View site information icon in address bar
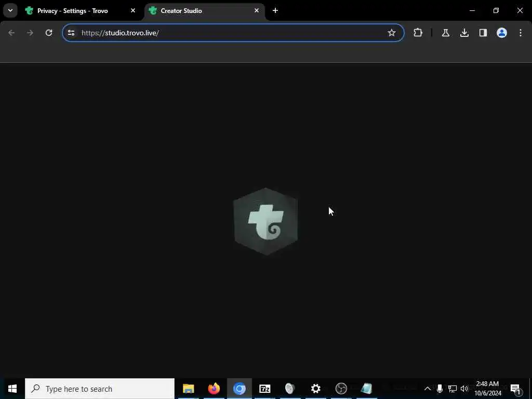Viewport: 532px width, 399px height. pos(71,33)
